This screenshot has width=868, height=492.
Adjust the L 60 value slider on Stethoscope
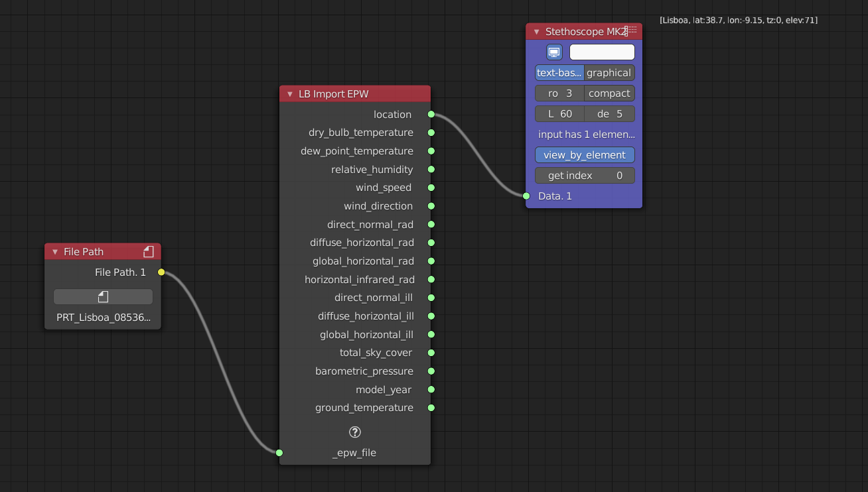coord(559,113)
